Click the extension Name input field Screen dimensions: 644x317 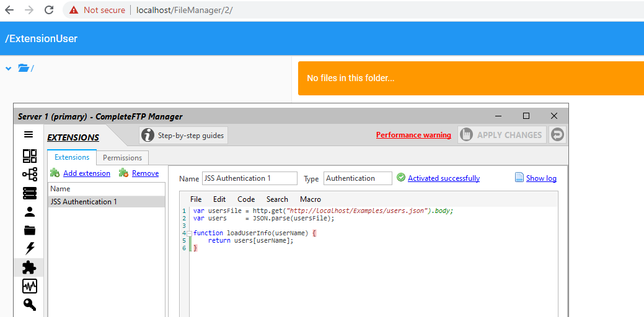click(x=249, y=178)
